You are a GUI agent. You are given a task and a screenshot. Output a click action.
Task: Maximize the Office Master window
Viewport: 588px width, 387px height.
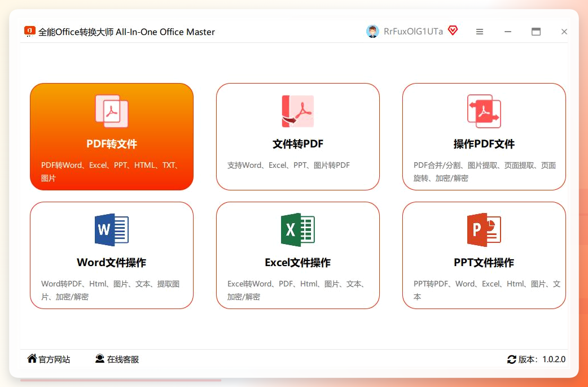[x=536, y=32]
